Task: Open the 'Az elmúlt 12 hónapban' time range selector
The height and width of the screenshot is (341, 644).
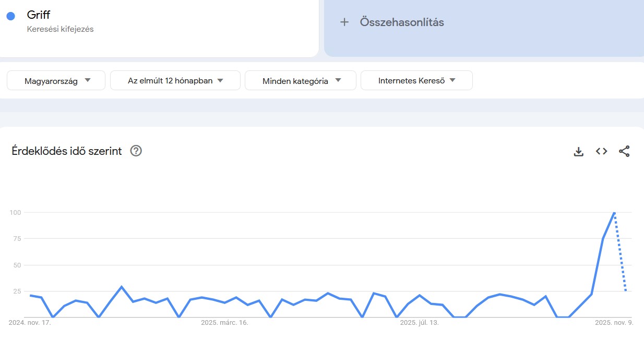Action: click(175, 80)
